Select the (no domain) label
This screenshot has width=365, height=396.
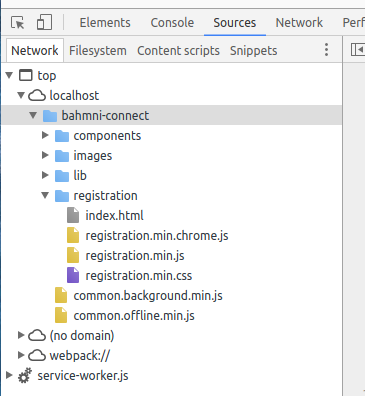82,336
